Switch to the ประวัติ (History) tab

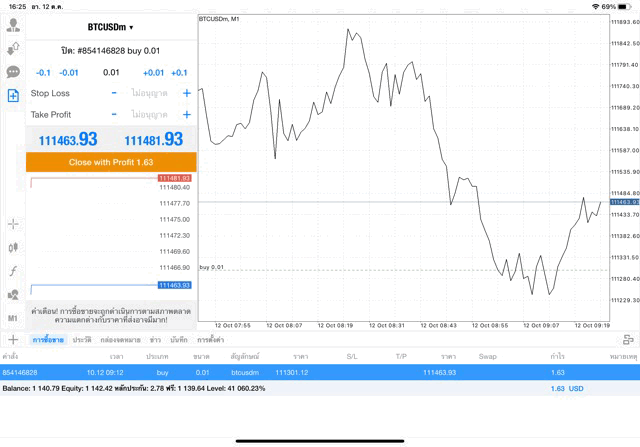pos(82,340)
